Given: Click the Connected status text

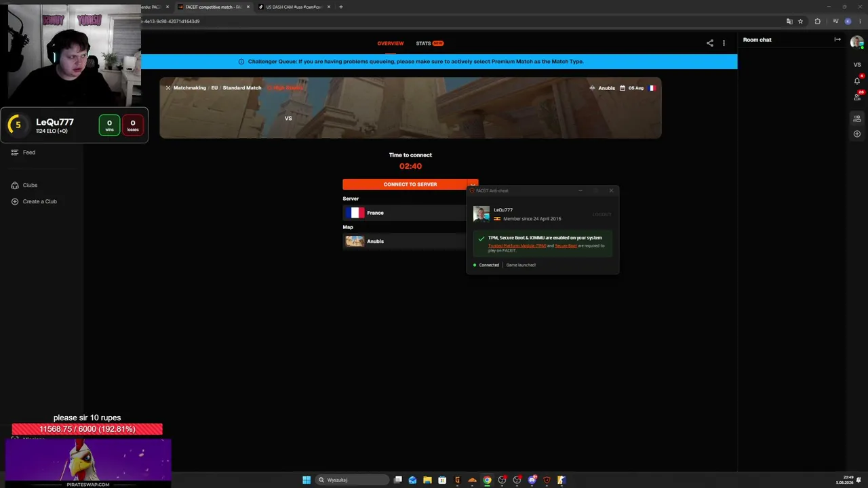Looking at the screenshot, I should coord(489,265).
